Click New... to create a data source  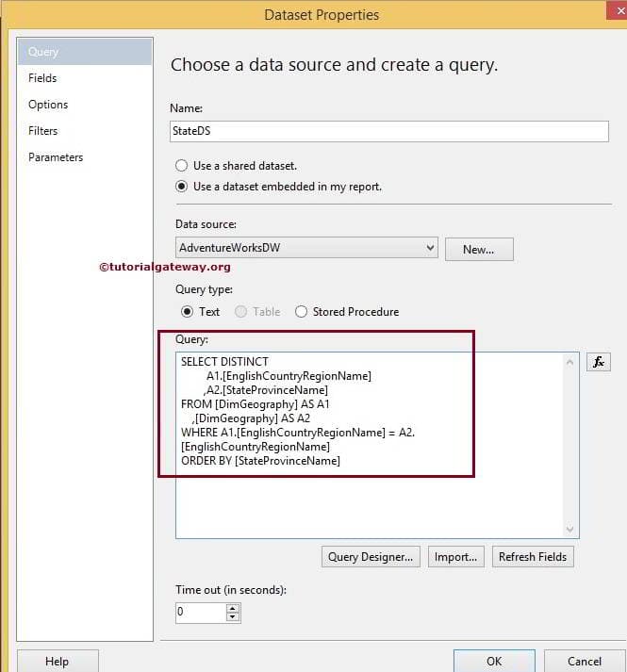click(x=479, y=250)
